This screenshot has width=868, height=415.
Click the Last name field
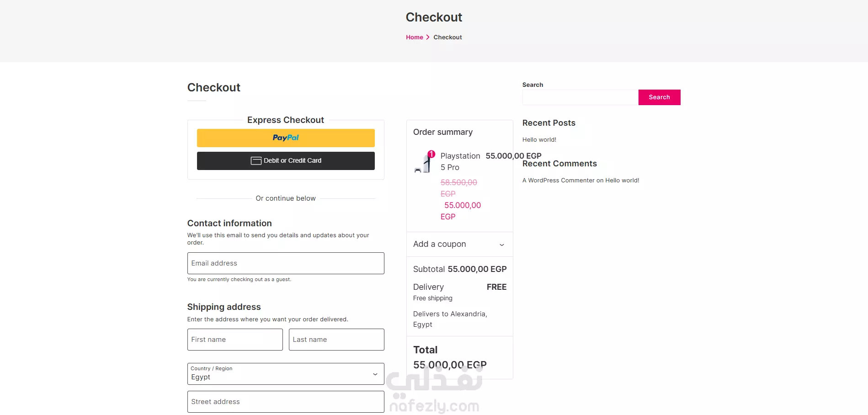(336, 340)
